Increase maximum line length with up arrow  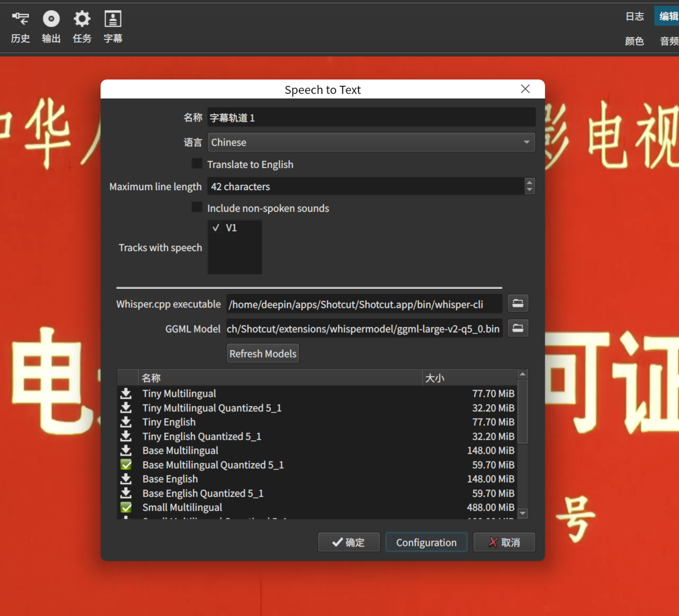tap(529, 182)
